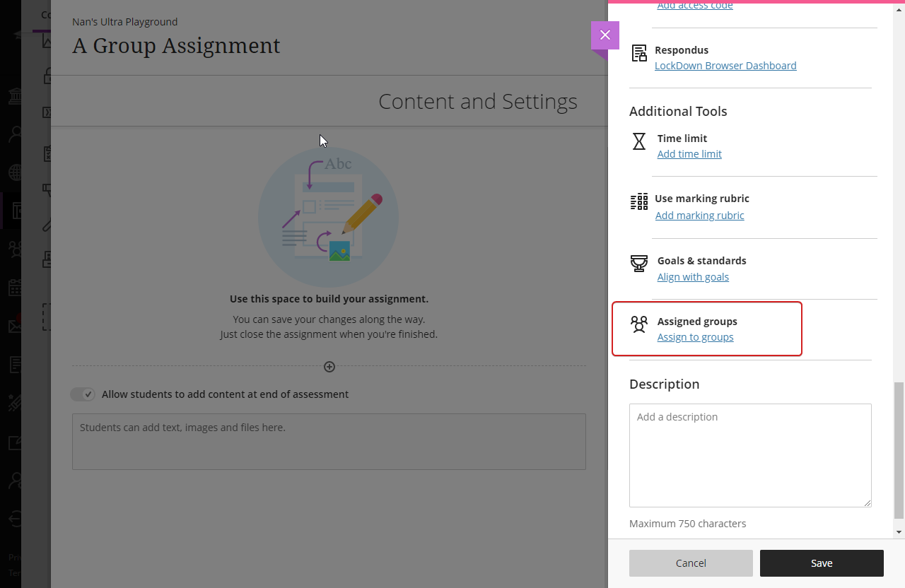The width and height of the screenshot is (905, 588).
Task: Focus the Add a description text box
Action: pyautogui.click(x=750, y=455)
